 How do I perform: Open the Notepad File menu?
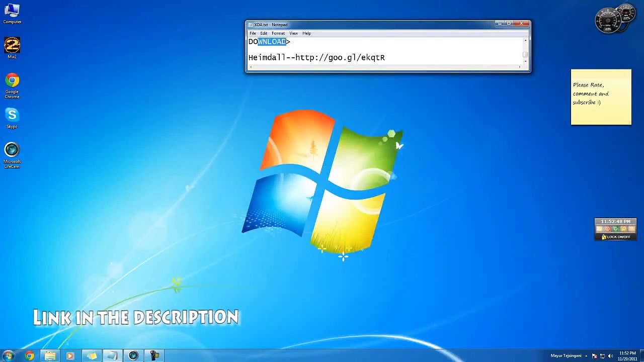pyautogui.click(x=253, y=33)
